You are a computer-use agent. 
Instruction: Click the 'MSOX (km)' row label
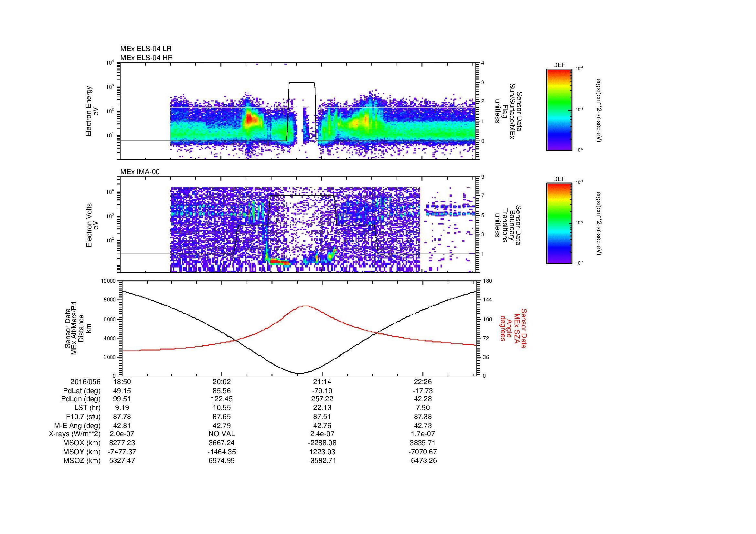click(x=82, y=443)
